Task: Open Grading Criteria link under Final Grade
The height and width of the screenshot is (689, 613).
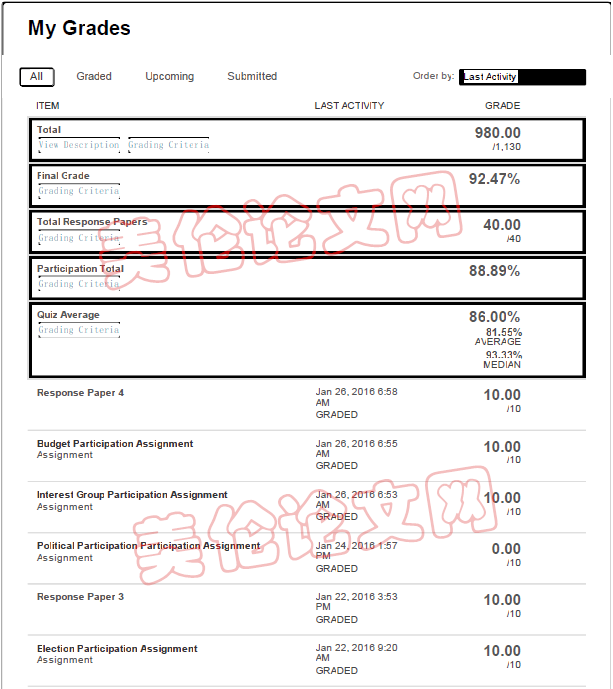Action: [79, 191]
